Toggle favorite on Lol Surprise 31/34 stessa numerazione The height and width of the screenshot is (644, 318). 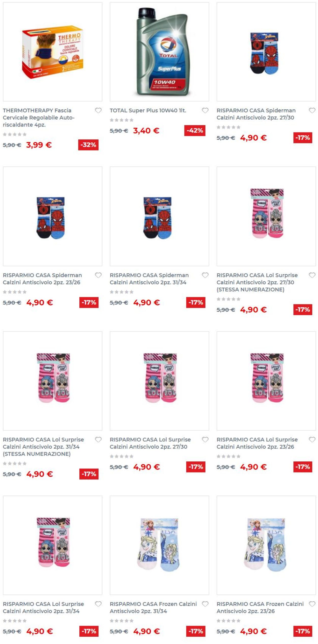click(x=98, y=440)
